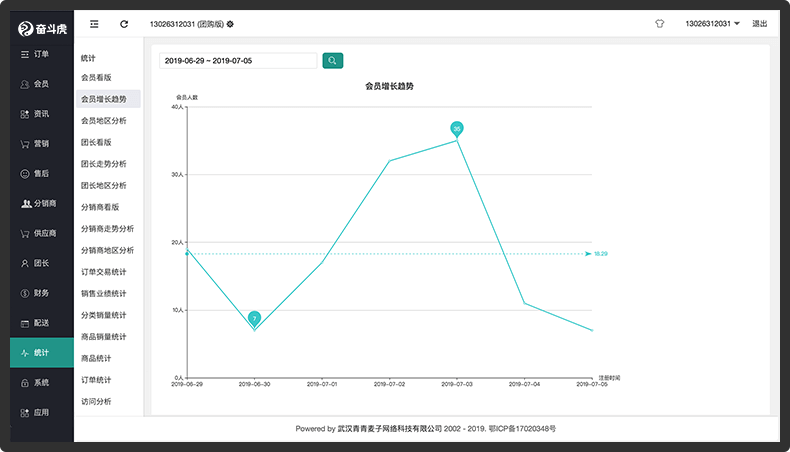Click the 会员增长趋势 chart title
Screen dimensions: 790x452
click(389, 86)
